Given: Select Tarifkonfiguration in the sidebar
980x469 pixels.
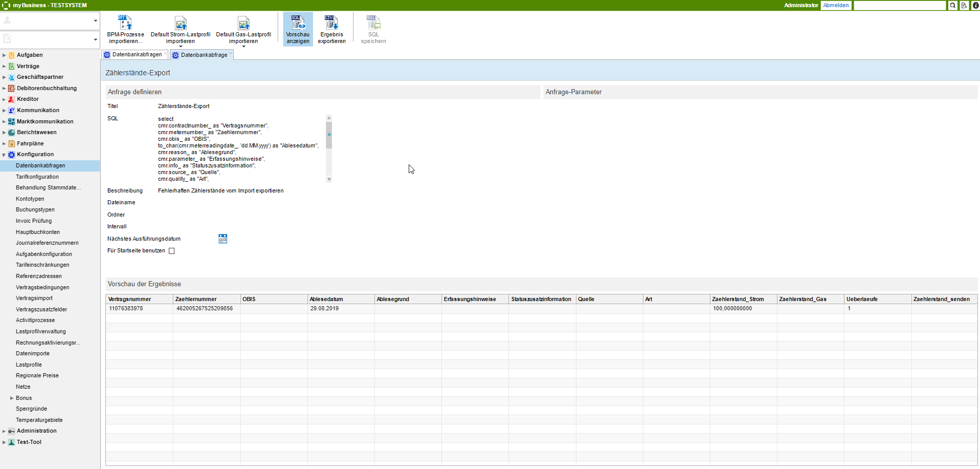Looking at the screenshot, I should (x=37, y=177).
